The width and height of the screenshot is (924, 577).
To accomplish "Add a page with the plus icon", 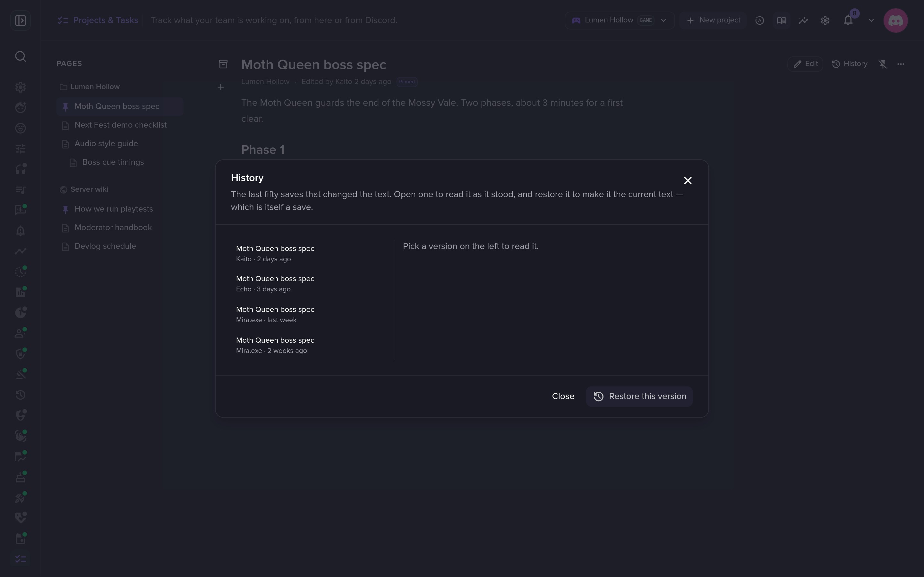I will pos(221,88).
